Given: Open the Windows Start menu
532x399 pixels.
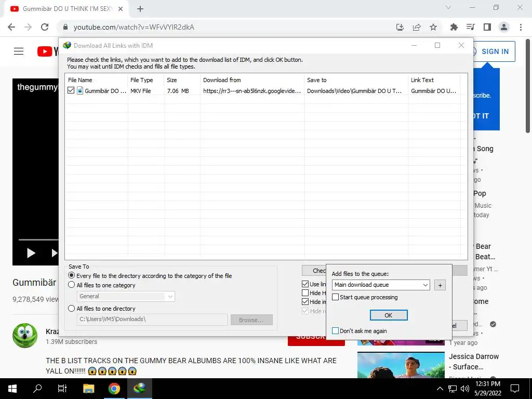Looking at the screenshot, I should [x=12, y=389].
